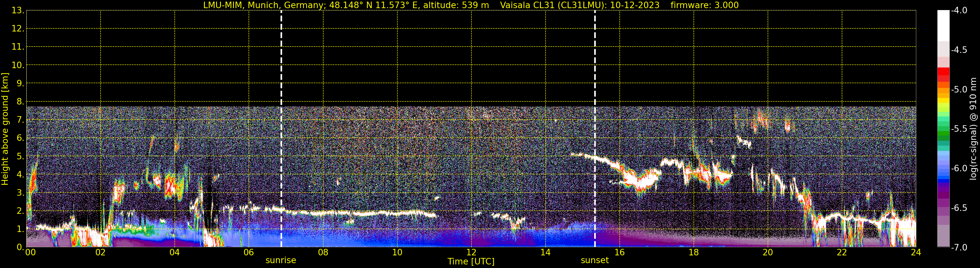Click the '7.' height-axis tick label
Viewport: 980px width, 268px height.
point(20,120)
